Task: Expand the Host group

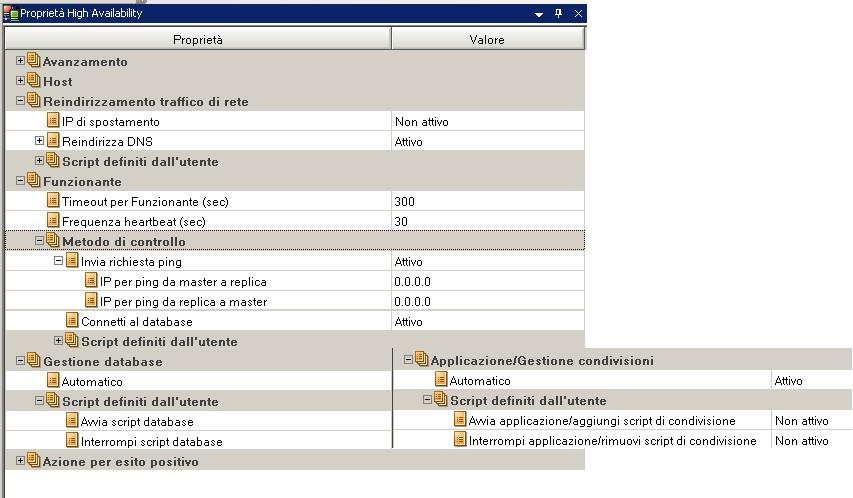Action: click(20, 81)
